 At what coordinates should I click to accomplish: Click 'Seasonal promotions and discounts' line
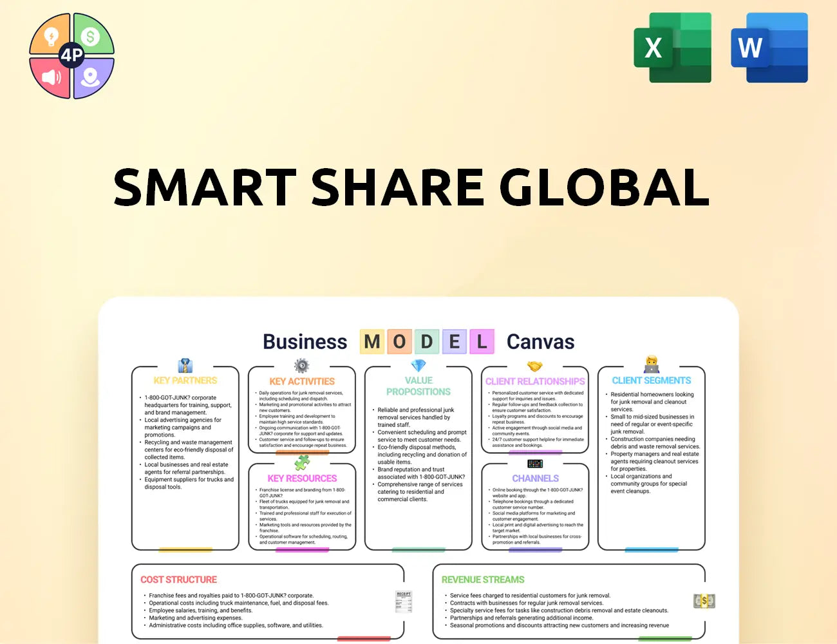pyautogui.click(x=556, y=625)
